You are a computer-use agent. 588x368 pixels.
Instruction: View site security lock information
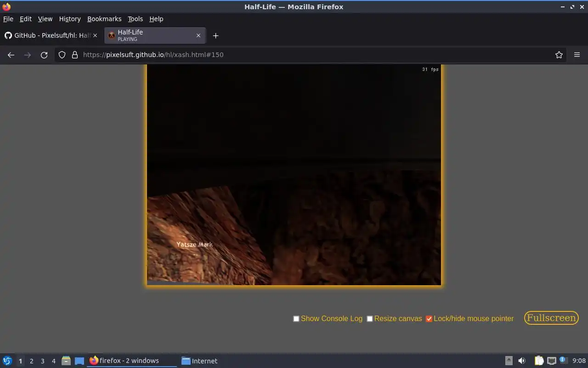pos(75,55)
